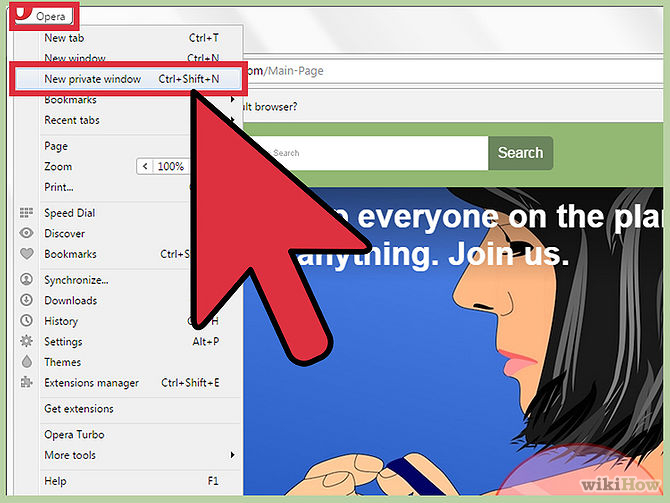Expand the top Bookmarks submenu arrow
This screenshot has height=503, width=670.
pos(233,100)
